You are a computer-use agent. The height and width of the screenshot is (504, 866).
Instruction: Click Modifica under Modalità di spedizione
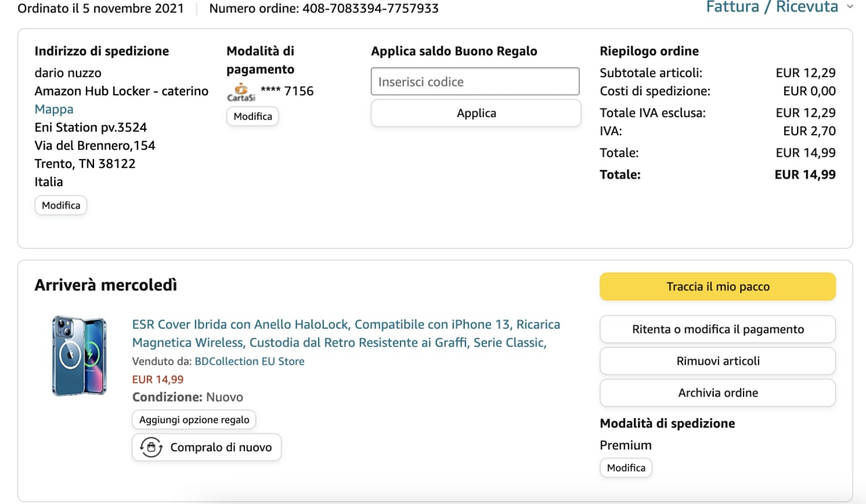pos(626,467)
